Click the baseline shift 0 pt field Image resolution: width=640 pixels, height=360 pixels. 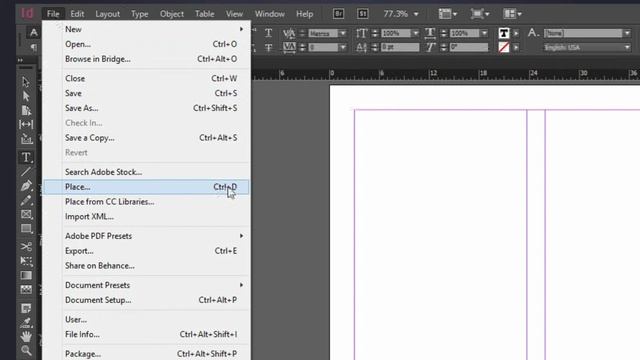coord(400,47)
